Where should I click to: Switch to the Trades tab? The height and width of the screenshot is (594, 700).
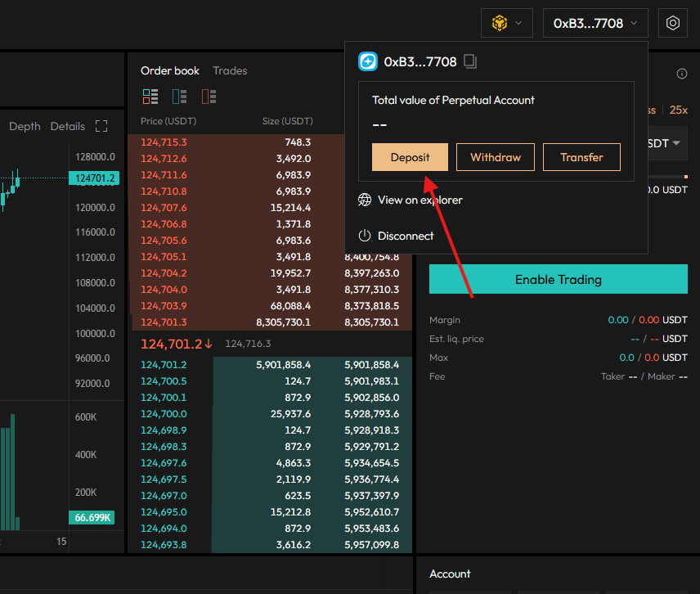click(x=230, y=70)
